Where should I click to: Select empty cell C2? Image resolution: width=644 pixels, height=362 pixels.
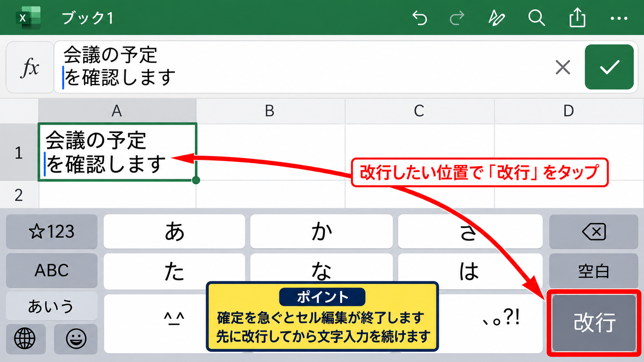(419, 195)
